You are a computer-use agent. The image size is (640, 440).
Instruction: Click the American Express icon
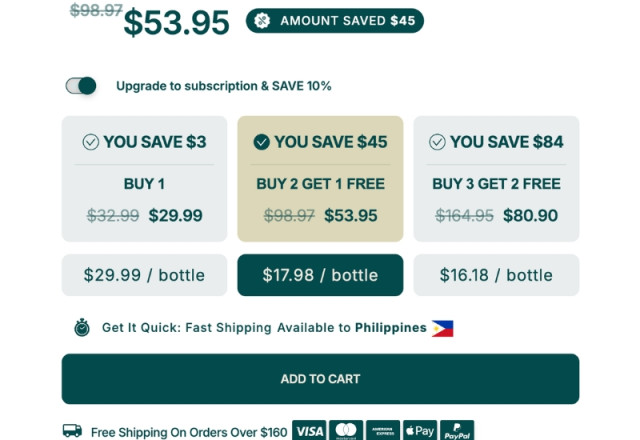coord(382,431)
